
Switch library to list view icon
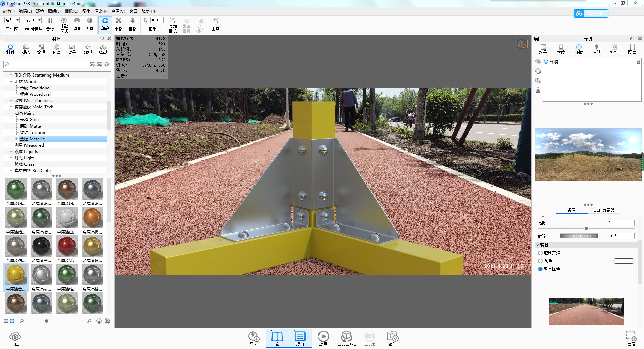tap(6, 321)
